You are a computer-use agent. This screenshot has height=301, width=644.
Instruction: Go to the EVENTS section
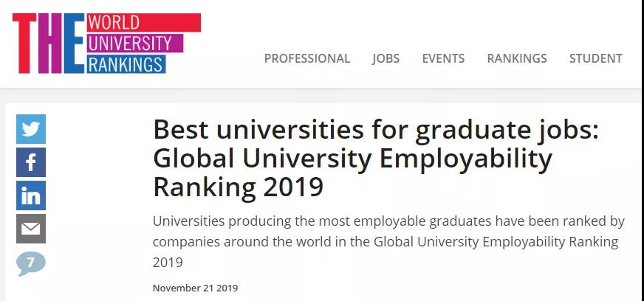[443, 58]
